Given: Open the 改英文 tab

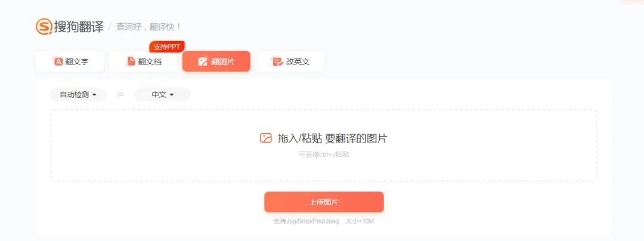Looking at the screenshot, I should point(290,61).
